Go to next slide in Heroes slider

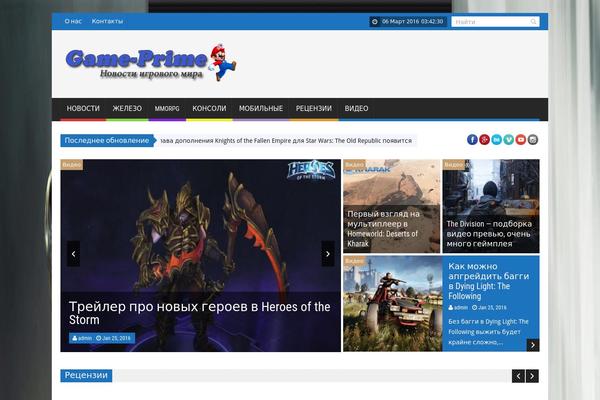point(328,253)
